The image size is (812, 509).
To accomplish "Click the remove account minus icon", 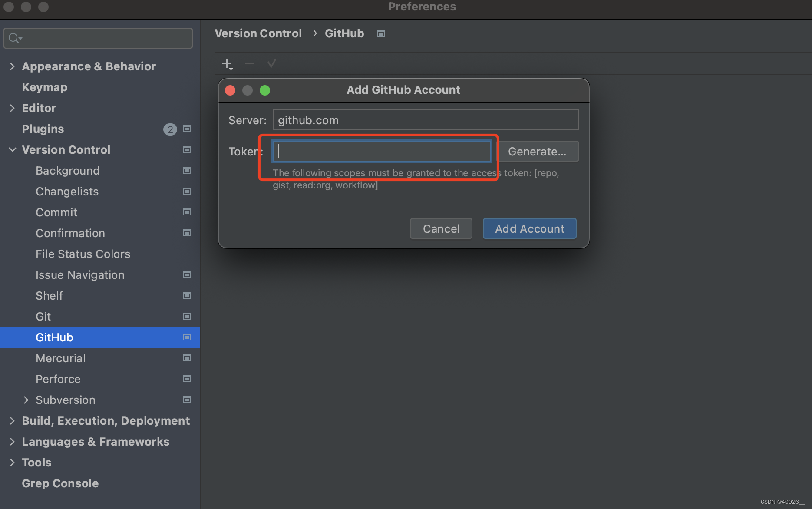I will [249, 64].
